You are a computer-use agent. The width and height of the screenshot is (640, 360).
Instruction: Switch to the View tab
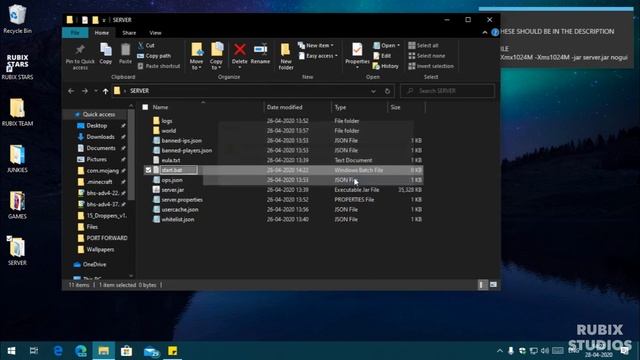[x=156, y=33]
